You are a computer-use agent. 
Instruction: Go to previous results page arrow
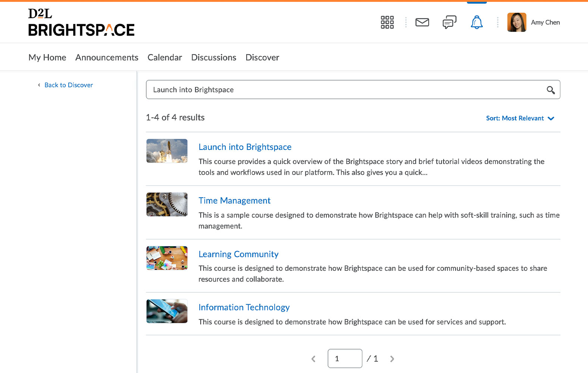click(313, 359)
